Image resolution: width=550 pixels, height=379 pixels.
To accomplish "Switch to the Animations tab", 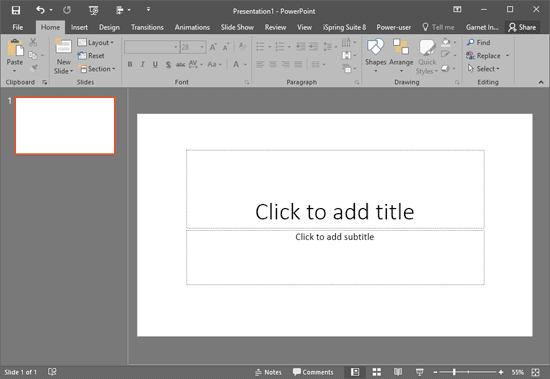I will tap(192, 27).
